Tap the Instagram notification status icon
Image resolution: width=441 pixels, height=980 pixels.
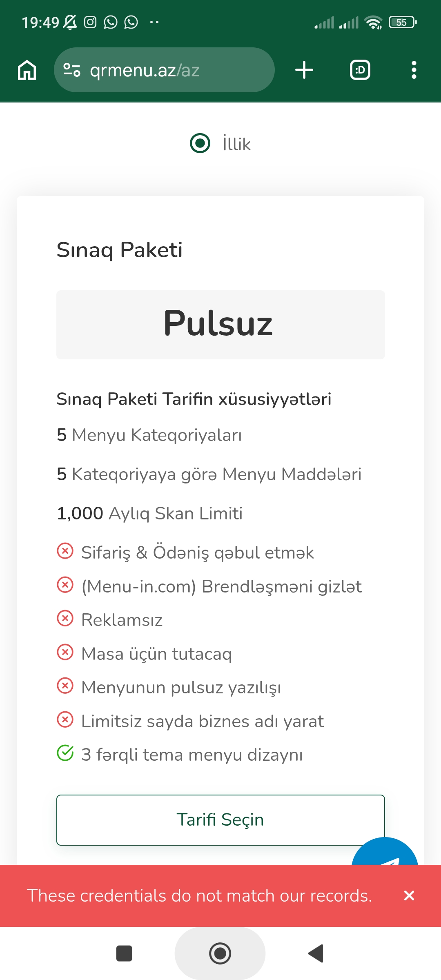coord(90,22)
